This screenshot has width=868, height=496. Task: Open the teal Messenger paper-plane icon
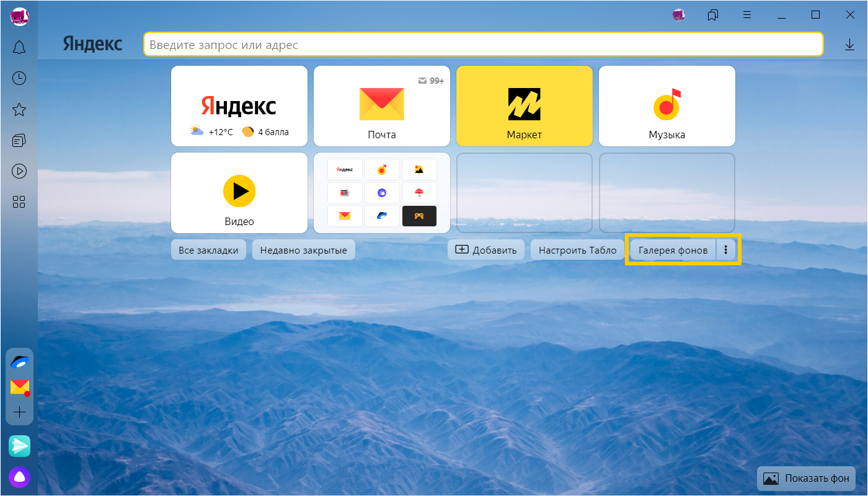pyautogui.click(x=19, y=446)
